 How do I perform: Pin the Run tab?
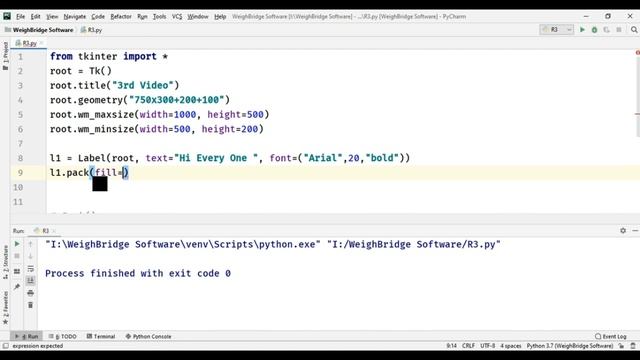(x=17, y=287)
